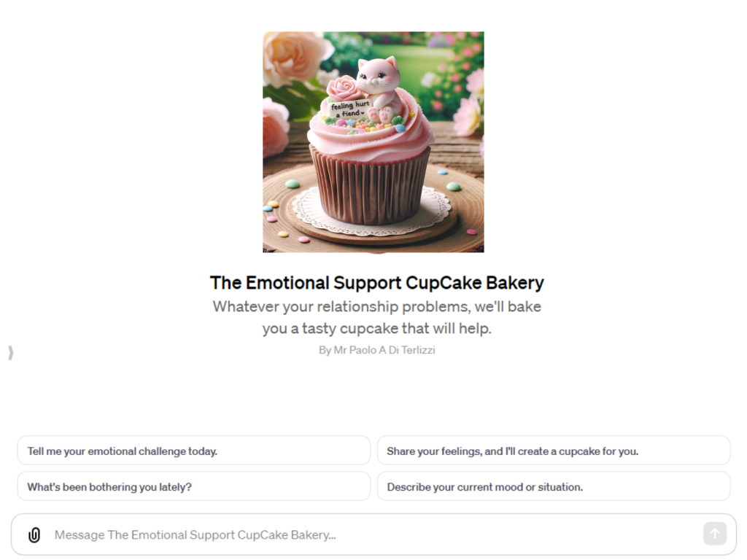This screenshot has height=560, width=747.
Task: Click the "feeling hurt a fiend" sign in image
Action: tap(349, 109)
